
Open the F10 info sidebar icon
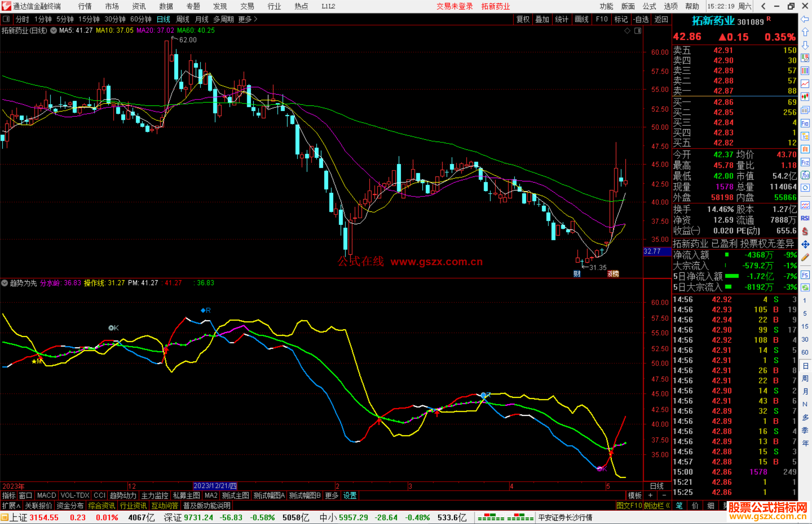[805, 123]
